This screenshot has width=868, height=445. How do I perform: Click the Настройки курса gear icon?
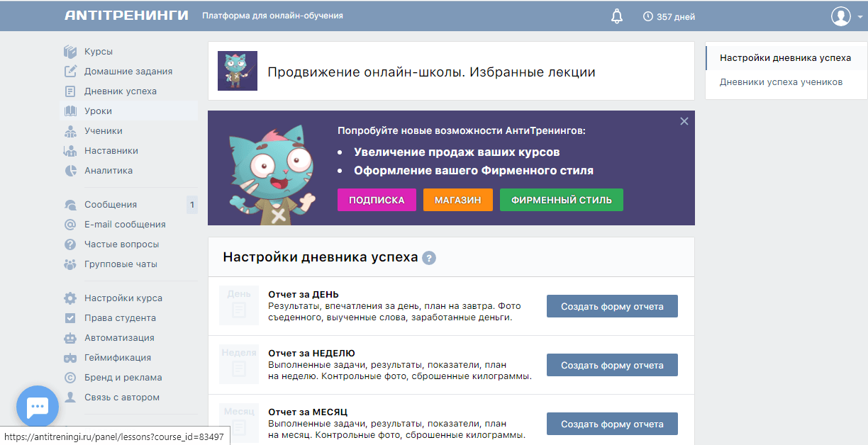click(70, 298)
